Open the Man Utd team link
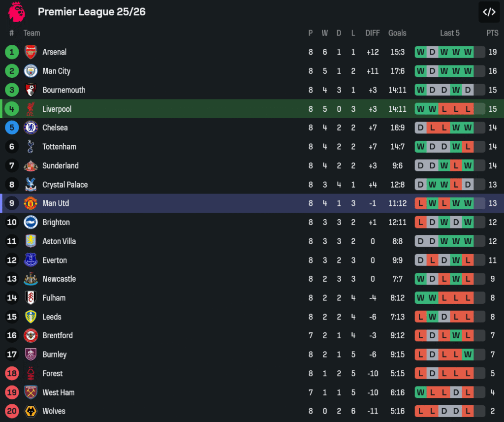Viewport: 504px width, 422px height. [57, 203]
